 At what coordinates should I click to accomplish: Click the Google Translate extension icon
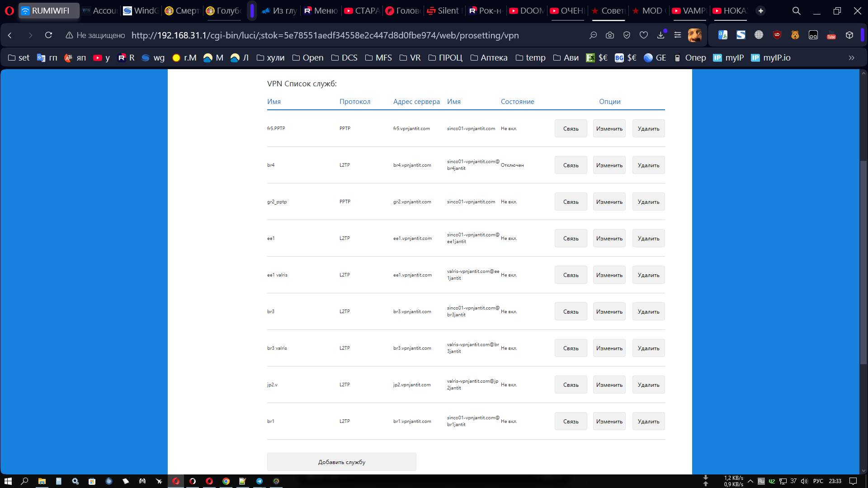click(723, 35)
